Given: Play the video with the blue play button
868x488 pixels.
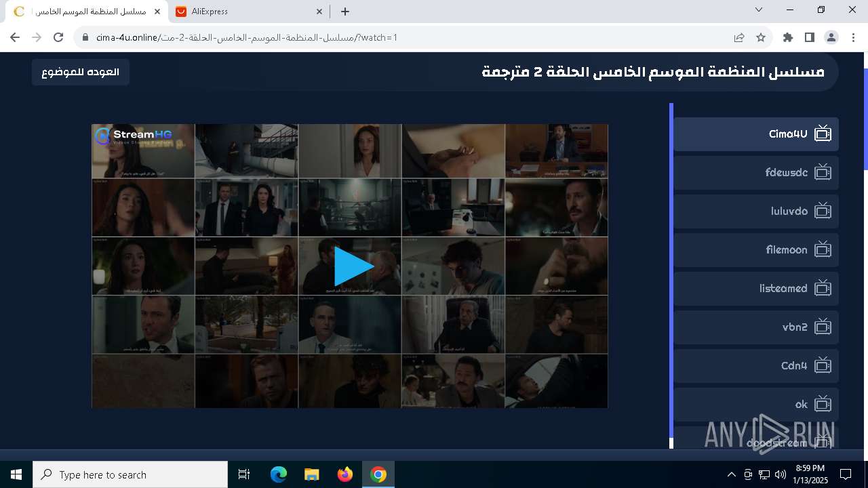Looking at the screenshot, I should point(353,266).
